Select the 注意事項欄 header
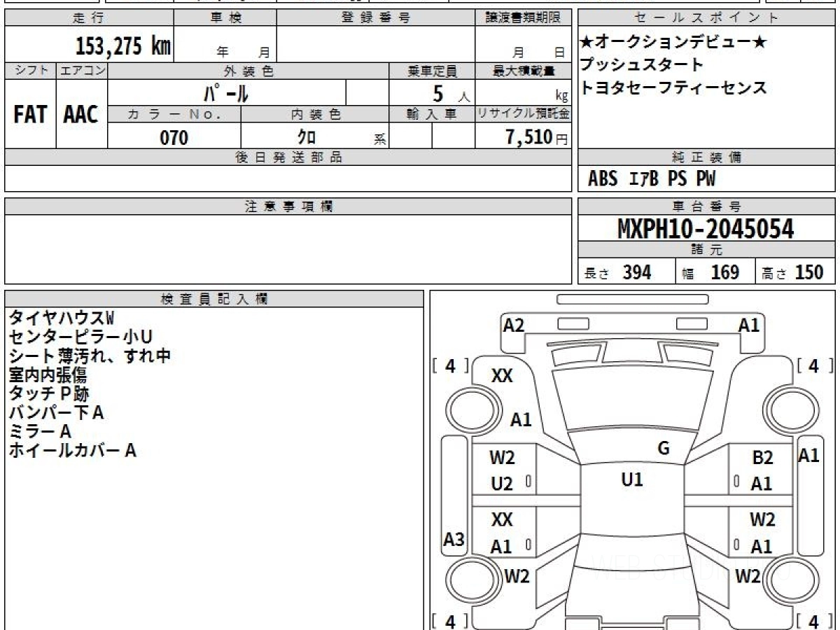Viewport: 840px width, 630px height. (288, 206)
